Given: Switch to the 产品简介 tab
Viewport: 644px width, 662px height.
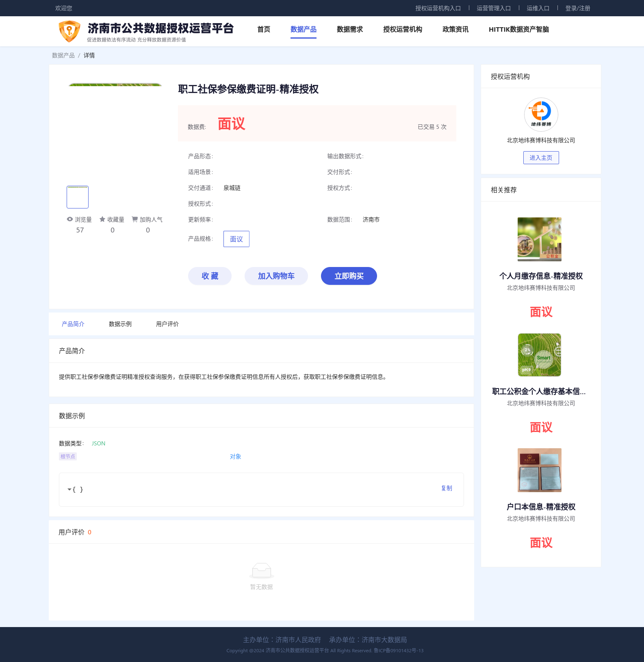Looking at the screenshot, I should click(x=73, y=324).
